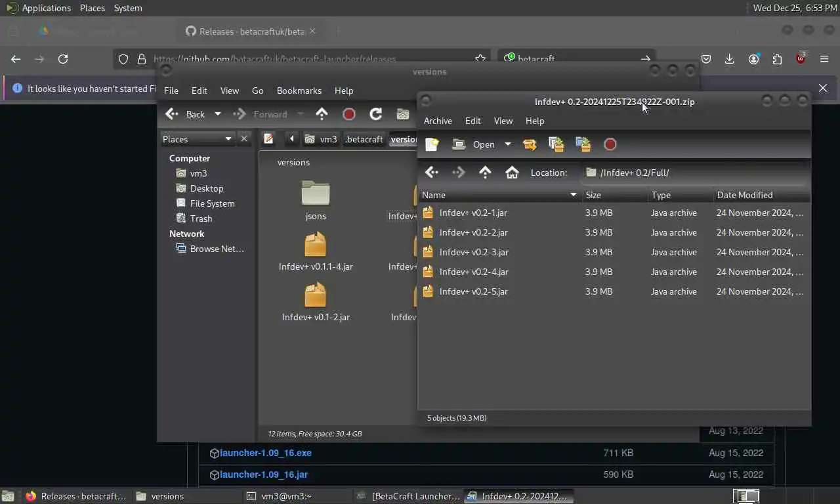Open the Archive menu

[438, 121]
